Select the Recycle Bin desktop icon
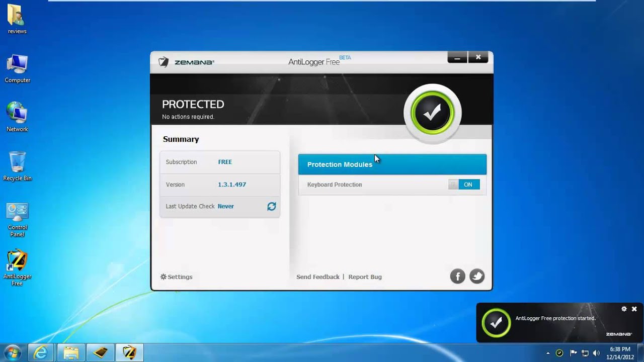The image size is (644, 362). 17,166
